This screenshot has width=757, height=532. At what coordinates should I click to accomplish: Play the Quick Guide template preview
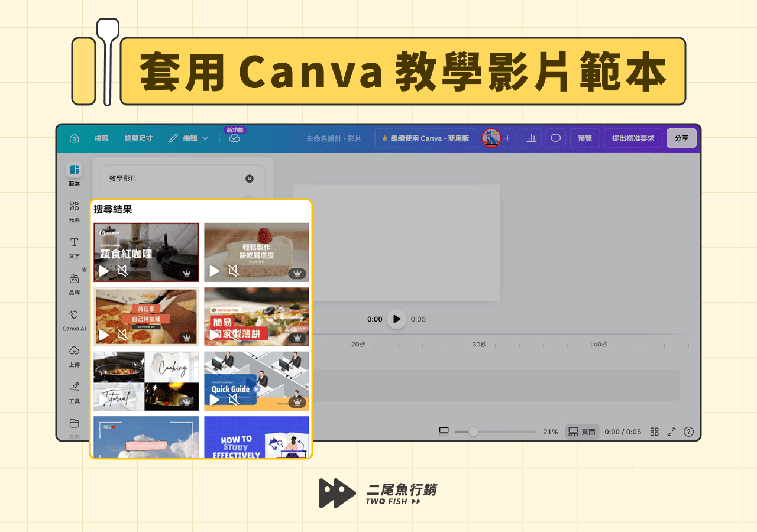(x=214, y=400)
